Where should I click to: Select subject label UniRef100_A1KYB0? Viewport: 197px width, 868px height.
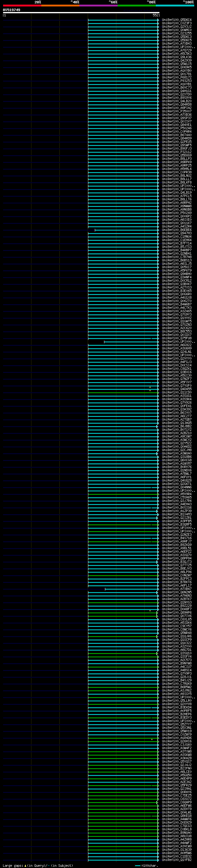pos(176,71)
